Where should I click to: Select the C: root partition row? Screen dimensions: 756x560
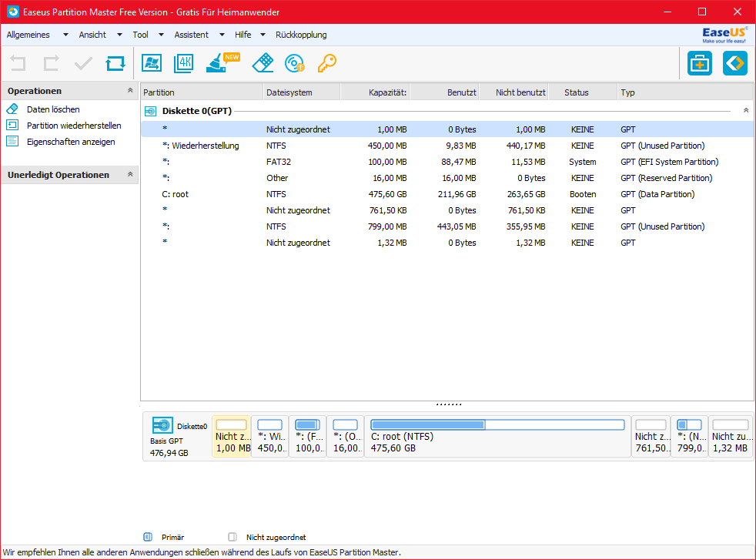point(447,194)
